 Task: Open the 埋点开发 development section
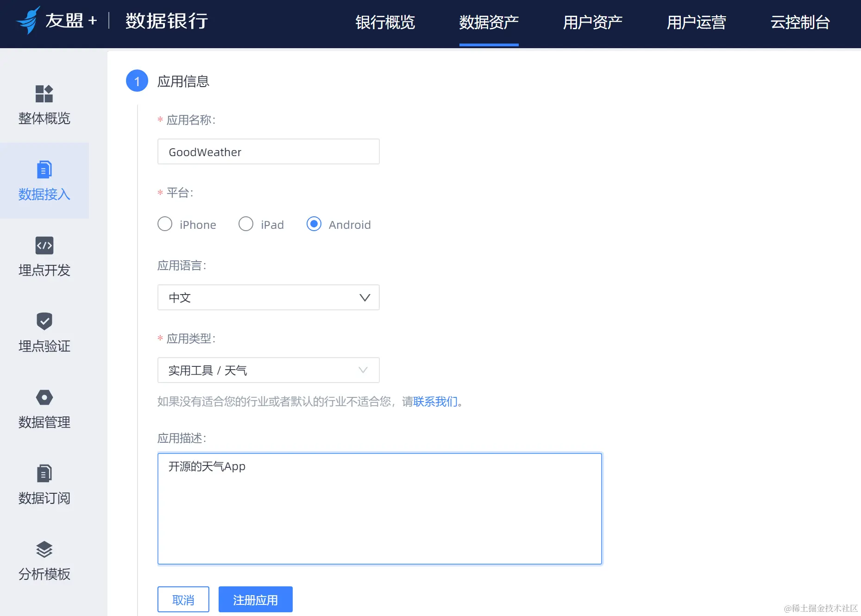44,258
